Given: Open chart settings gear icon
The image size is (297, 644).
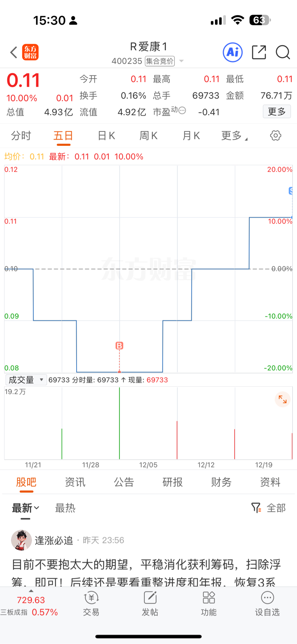Looking at the screenshot, I should coord(275,136).
